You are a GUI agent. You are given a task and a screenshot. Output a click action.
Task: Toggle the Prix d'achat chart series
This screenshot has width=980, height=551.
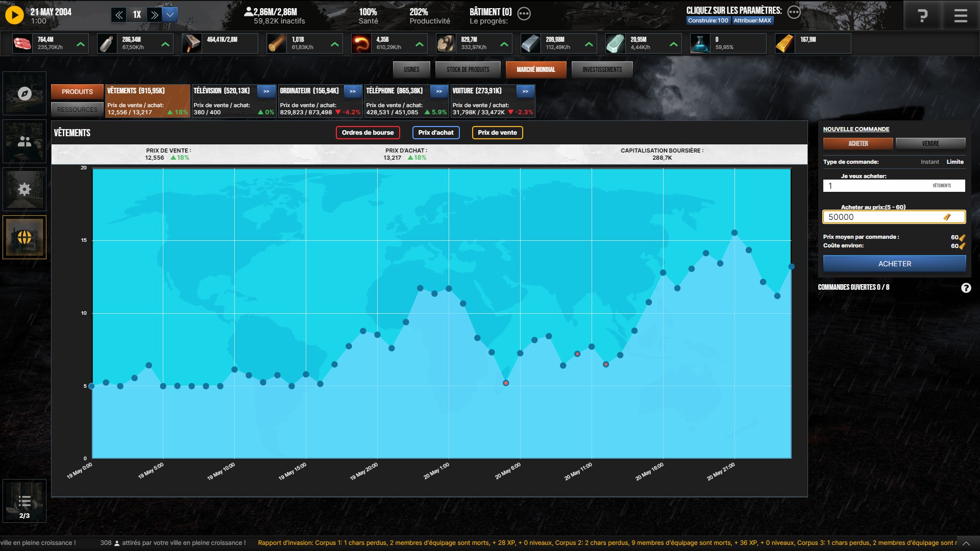click(x=435, y=133)
